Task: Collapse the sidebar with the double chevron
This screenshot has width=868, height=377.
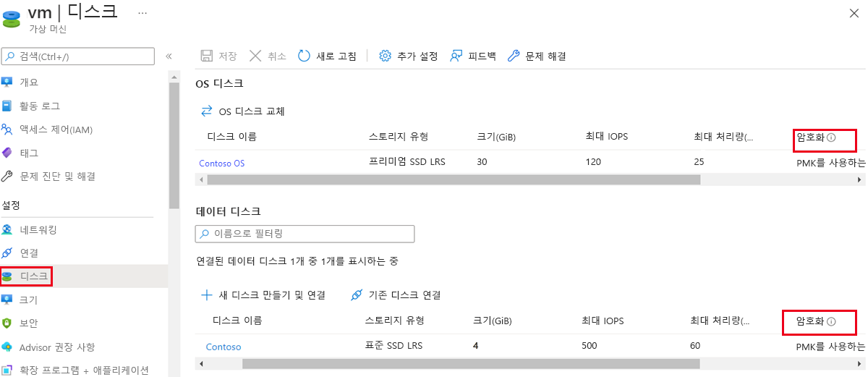Action: (169, 56)
